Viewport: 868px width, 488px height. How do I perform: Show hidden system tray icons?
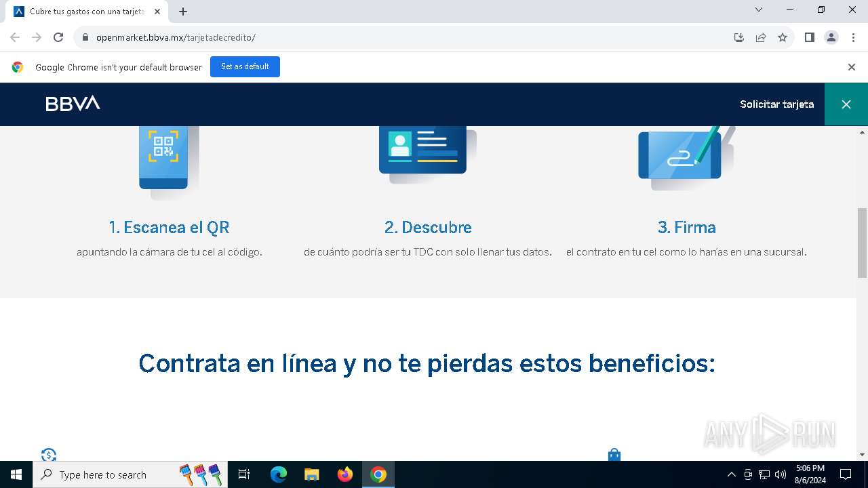731,474
